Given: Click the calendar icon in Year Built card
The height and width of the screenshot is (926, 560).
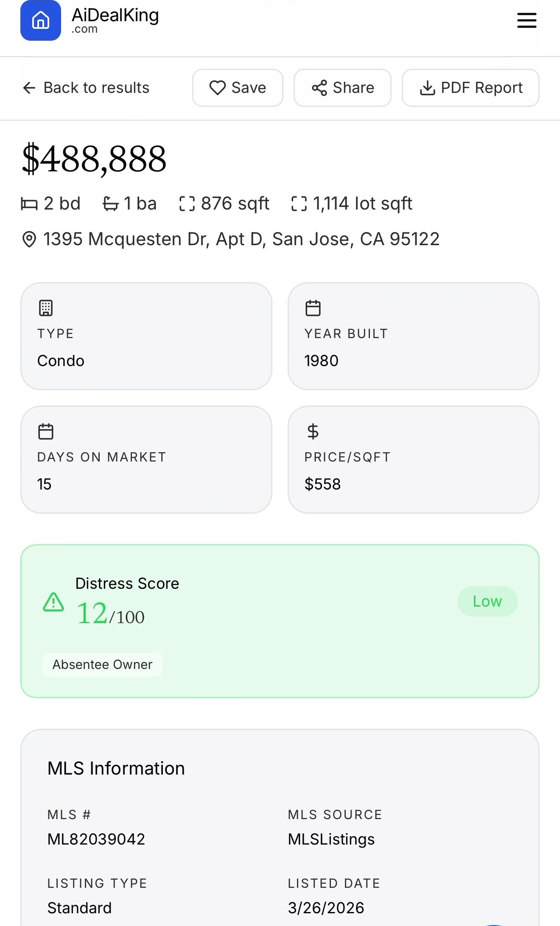Looking at the screenshot, I should 313,308.
